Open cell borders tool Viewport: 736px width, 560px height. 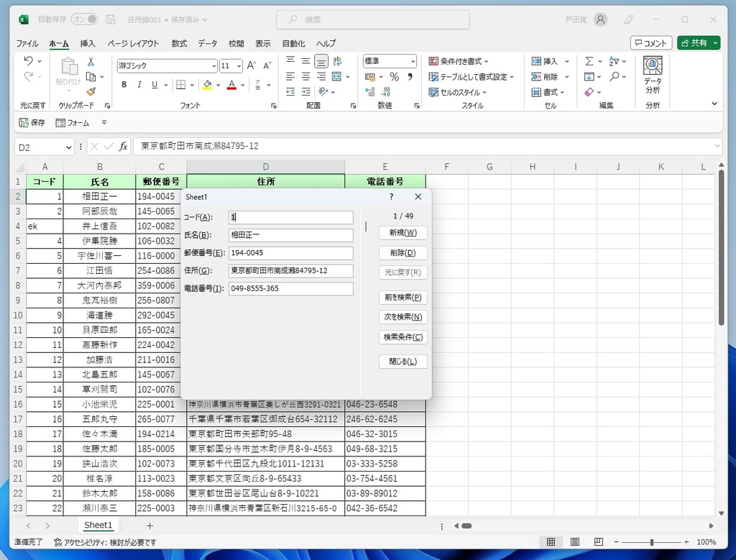pos(180,85)
